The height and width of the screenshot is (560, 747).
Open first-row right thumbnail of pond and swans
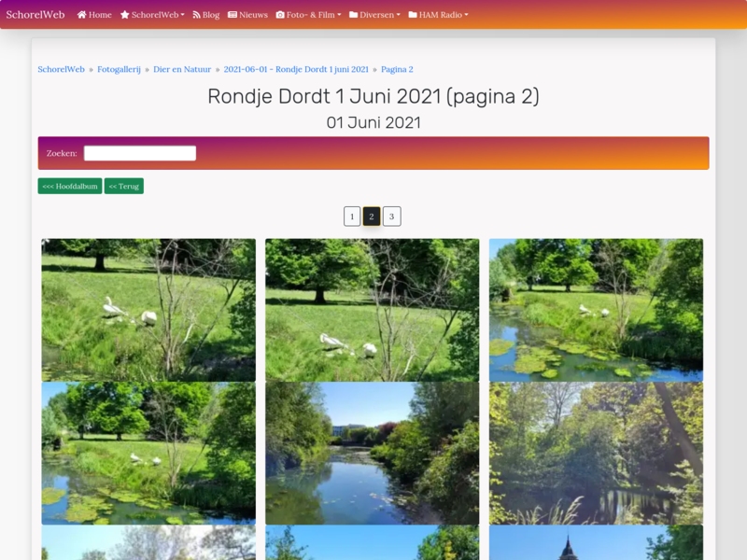click(x=596, y=310)
